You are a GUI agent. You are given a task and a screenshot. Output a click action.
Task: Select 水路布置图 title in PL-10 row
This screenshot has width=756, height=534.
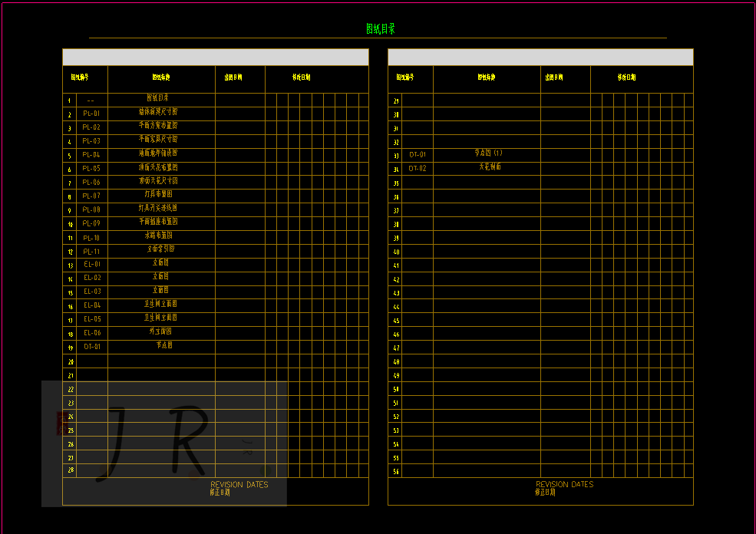click(x=158, y=236)
